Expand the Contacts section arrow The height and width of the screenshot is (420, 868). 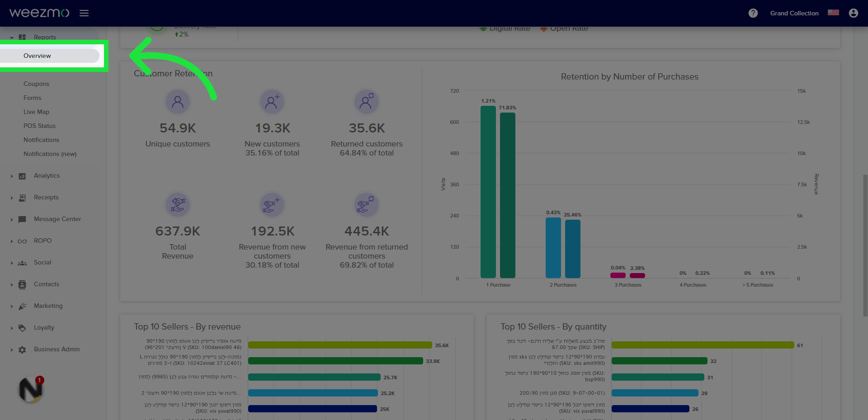click(12, 284)
